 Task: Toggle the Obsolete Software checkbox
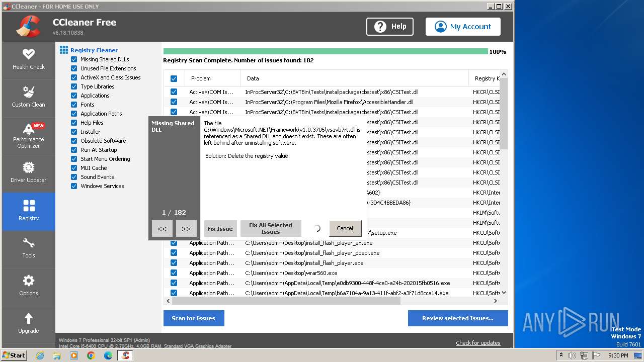pos(74,141)
